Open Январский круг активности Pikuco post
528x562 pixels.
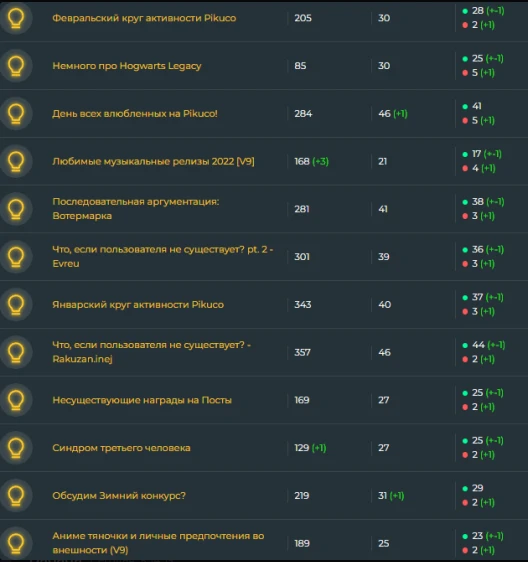pos(138,304)
